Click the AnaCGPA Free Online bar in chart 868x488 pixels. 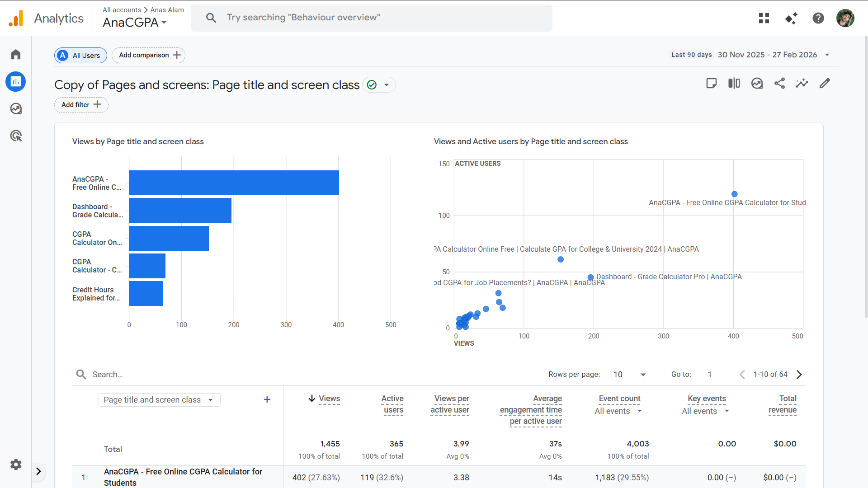pyautogui.click(x=234, y=183)
